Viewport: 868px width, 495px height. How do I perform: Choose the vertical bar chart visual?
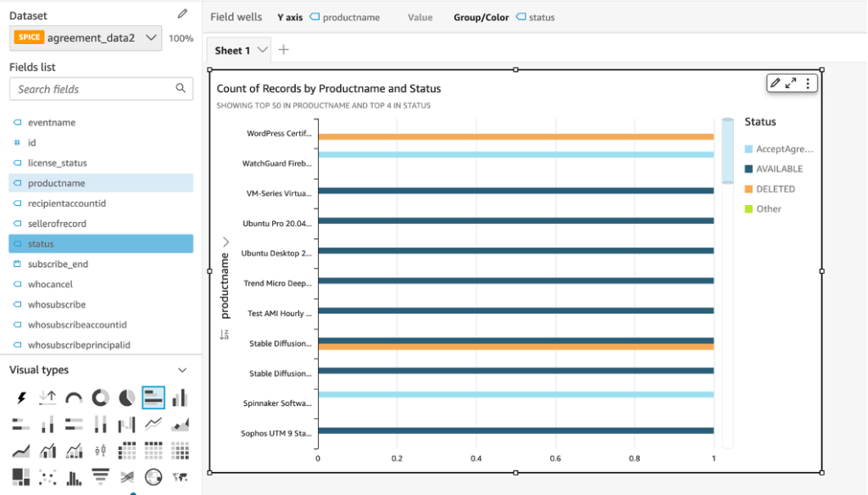click(179, 397)
